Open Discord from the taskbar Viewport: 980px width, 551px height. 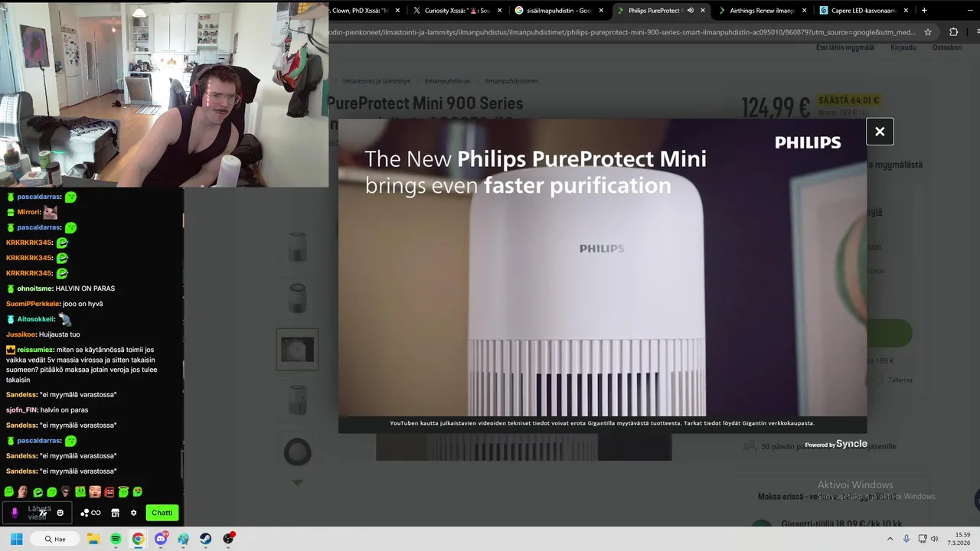[161, 539]
